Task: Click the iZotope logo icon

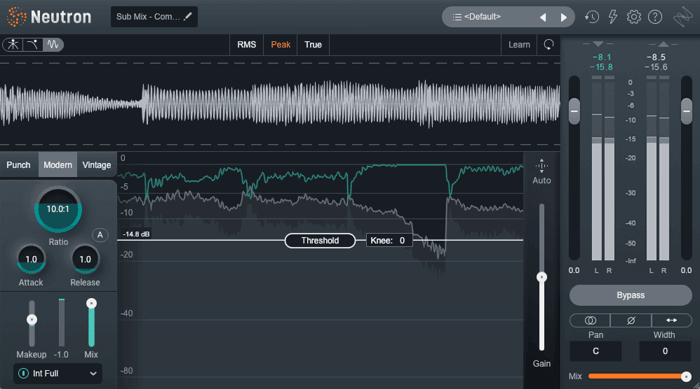Action: click(683, 17)
